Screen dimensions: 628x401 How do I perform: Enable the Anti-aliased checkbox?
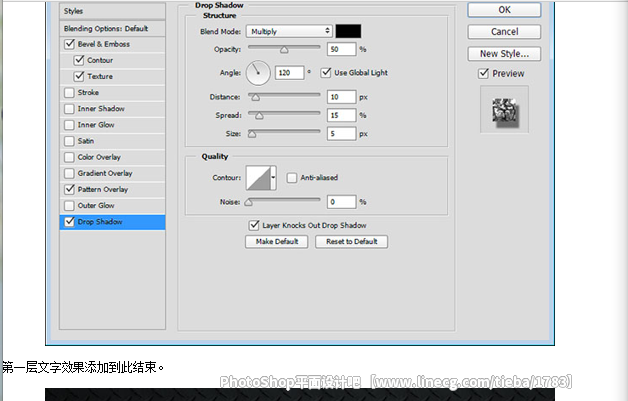[x=292, y=177]
